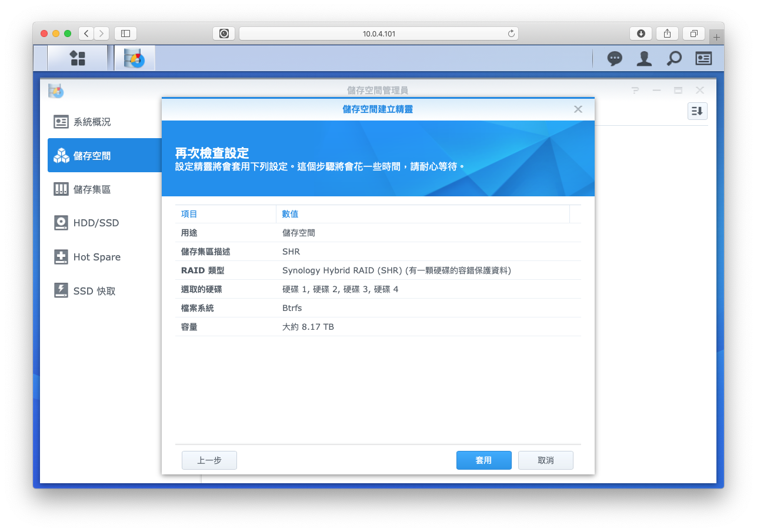Click the Btrfs value cell
Screen dimensions: 757x532
click(292, 308)
